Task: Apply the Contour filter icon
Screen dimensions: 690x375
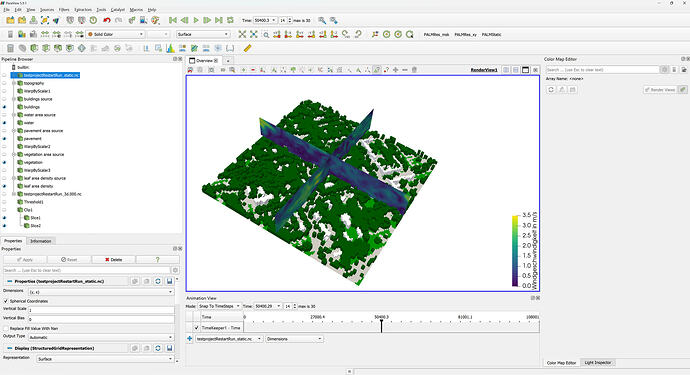Action: [x=22, y=48]
